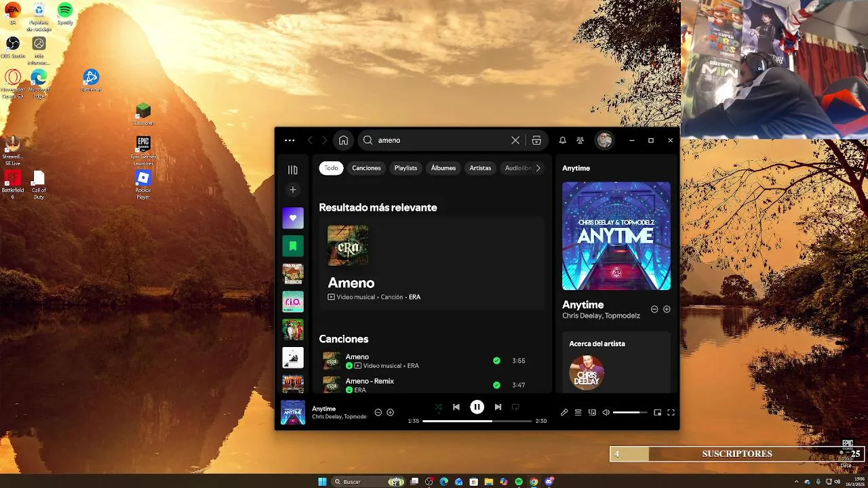Screen dimensions: 868x488
Task: Open the now-playing Anytime cover in the bottom bar
Action: tap(293, 413)
